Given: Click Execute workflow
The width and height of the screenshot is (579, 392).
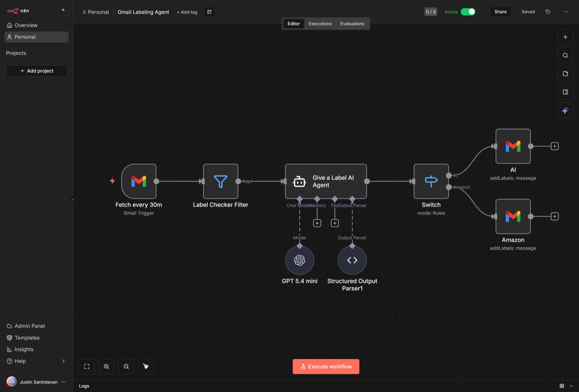Looking at the screenshot, I should [x=326, y=367].
